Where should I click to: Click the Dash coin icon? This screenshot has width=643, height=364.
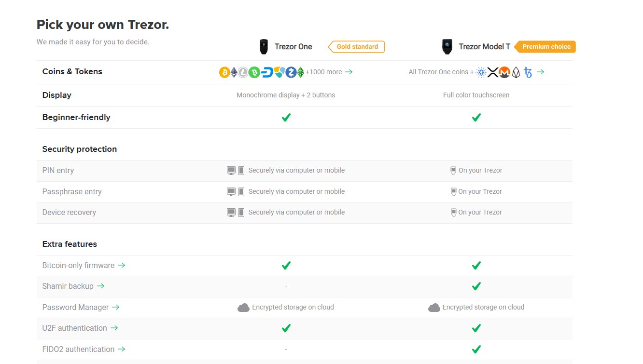(267, 72)
